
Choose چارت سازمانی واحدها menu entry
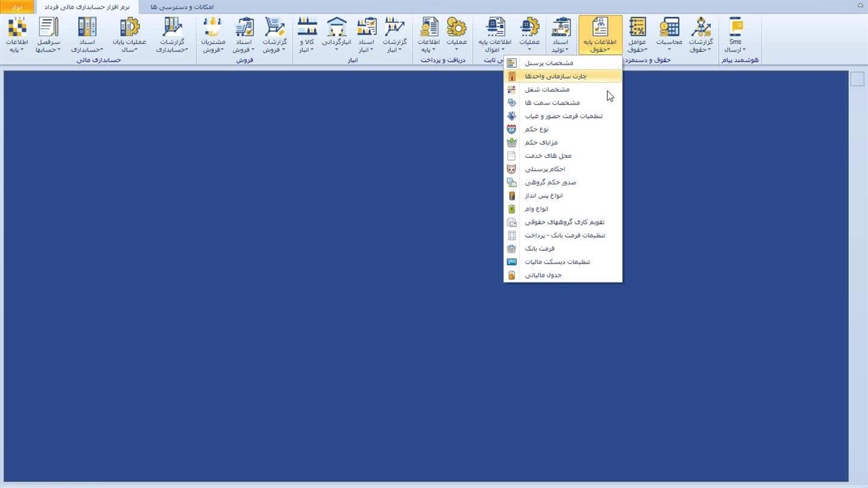555,76
